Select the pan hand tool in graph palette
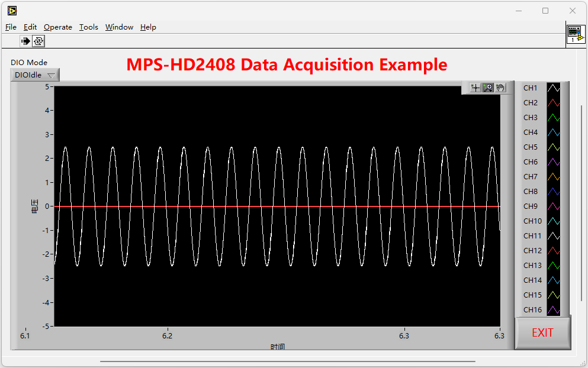This screenshot has height=368, width=588. [x=501, y=88]
